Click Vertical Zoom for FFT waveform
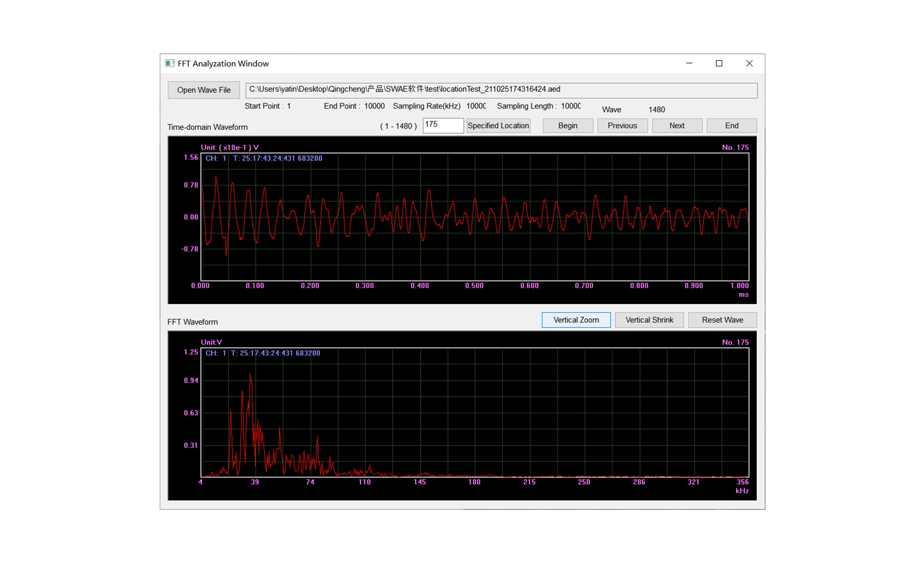Viewport: 924px width, 584px height. (576, 320)
